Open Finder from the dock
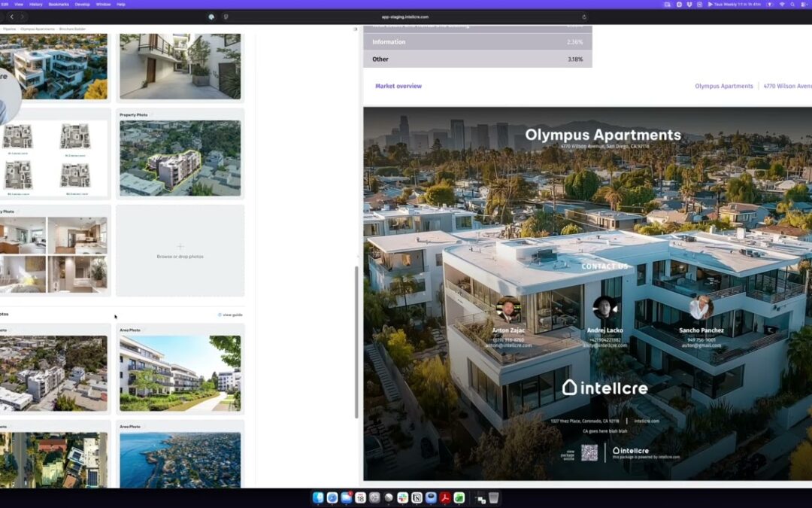Screen dimensions: 812x508 318,497
